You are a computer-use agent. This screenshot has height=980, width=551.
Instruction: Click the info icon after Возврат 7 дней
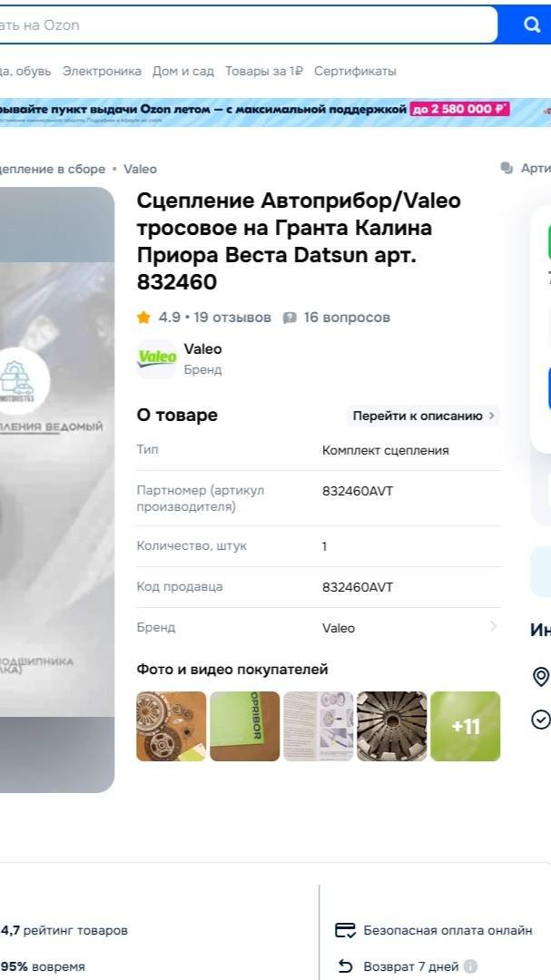pyautogui.click(x=471, y=966)
